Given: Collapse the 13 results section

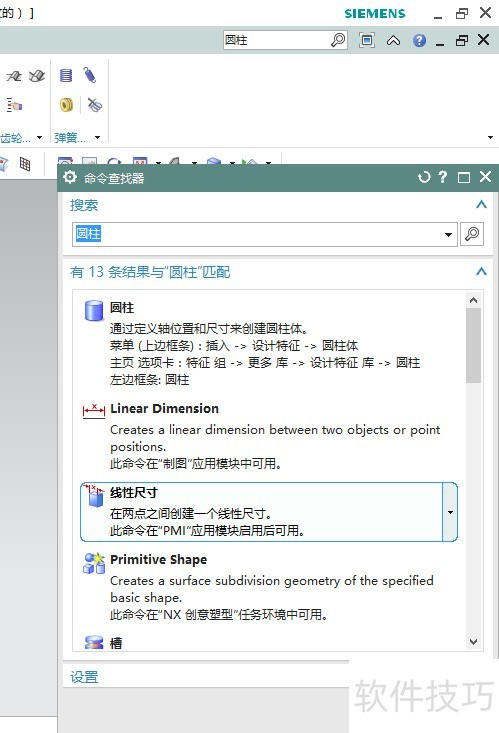Looking at the screenshot, I should pos(481,272).
